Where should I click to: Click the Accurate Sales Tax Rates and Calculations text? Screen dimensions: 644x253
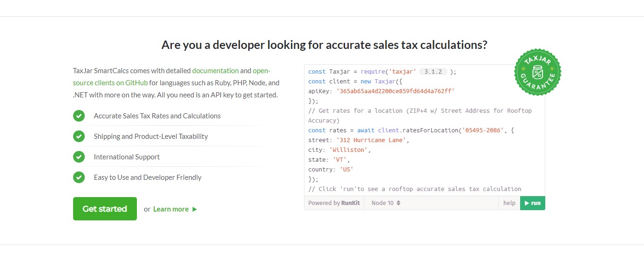pos(157,116)
